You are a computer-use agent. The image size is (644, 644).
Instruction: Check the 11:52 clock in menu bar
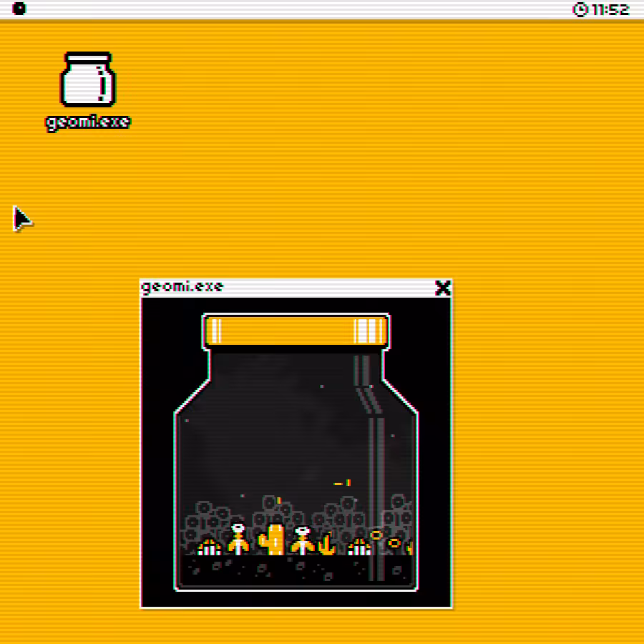[601, 9]
